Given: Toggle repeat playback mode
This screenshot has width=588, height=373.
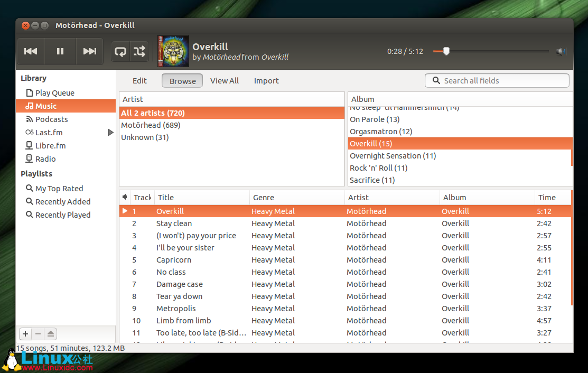Looking at the screenshot, I should pos(120,51).
